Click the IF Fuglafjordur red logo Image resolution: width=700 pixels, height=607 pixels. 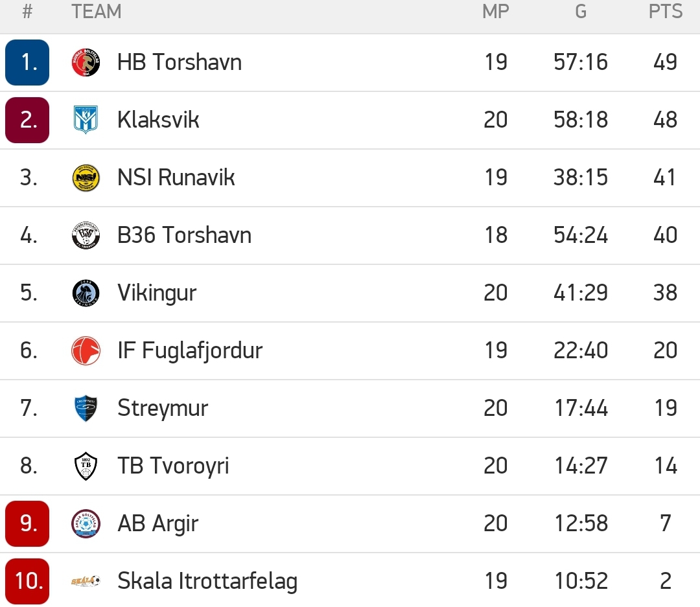[85, 350]
